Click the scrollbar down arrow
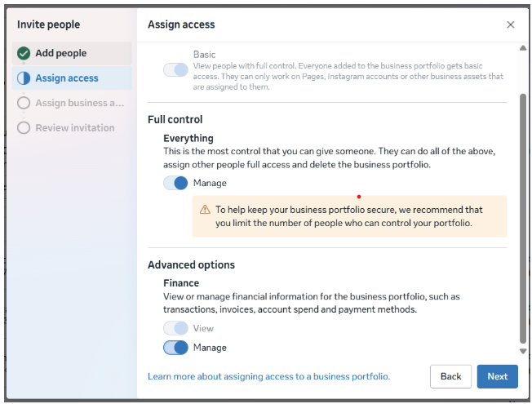Screen dimensions: 532x404 click(x=523, y=352)
